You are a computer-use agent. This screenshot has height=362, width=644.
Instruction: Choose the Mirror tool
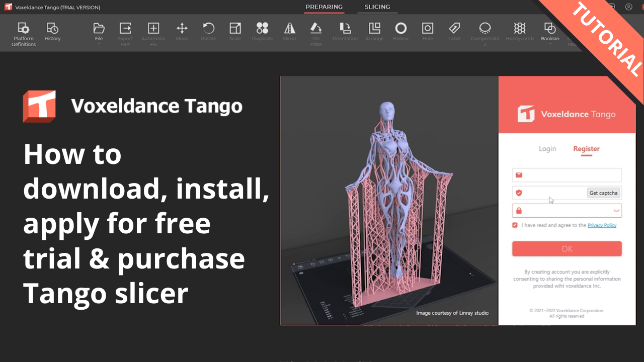(289, 32)
